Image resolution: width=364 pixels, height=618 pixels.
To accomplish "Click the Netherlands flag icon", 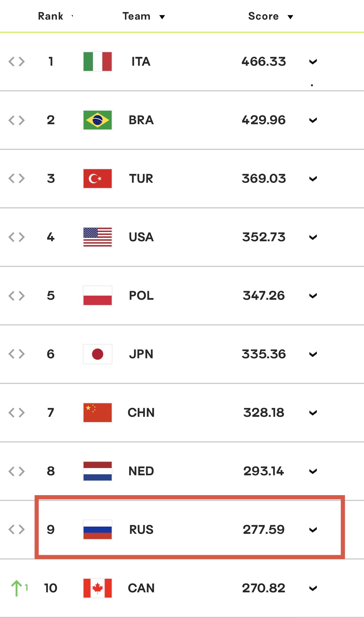I will [98, 471].
